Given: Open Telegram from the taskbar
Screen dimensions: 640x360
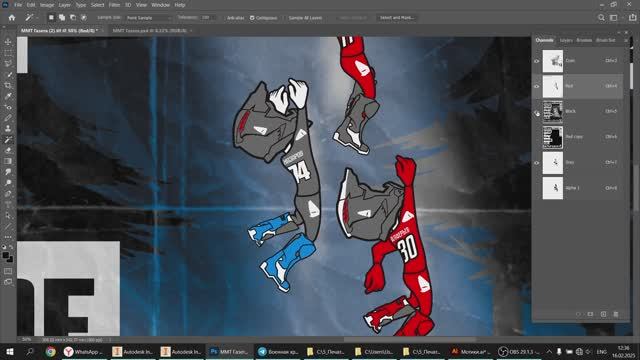Looking at the screenshot, I should [x=278, y=351].
